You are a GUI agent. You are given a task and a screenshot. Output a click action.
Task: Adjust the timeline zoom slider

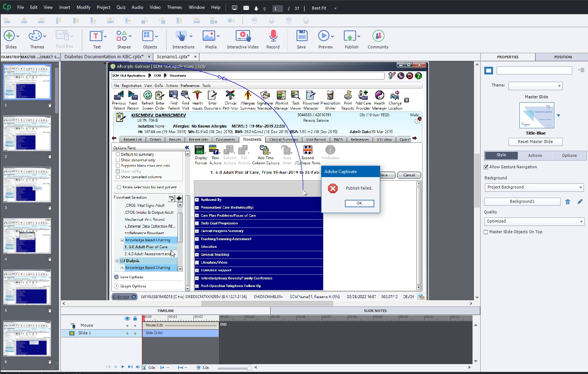click(249, 368)
